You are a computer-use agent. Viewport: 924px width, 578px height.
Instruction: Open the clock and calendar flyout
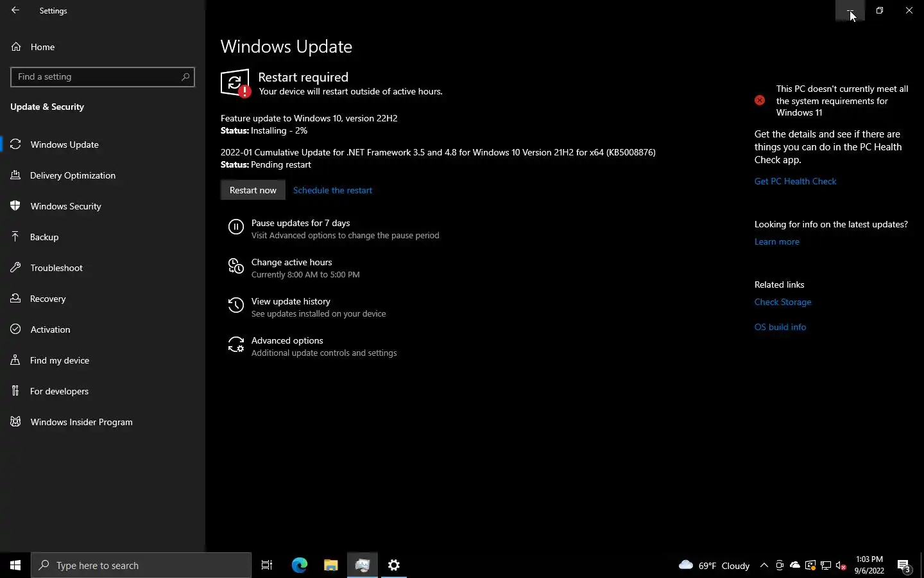coord(869,565)
